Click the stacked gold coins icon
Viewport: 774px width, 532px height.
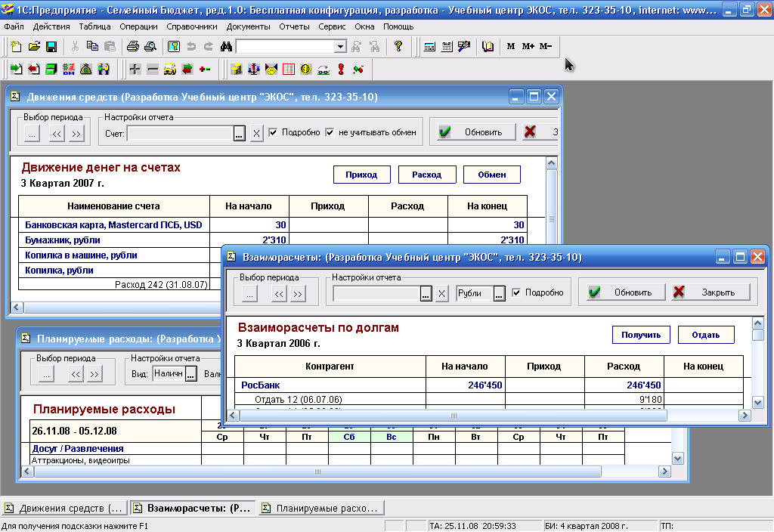(236, 69)
